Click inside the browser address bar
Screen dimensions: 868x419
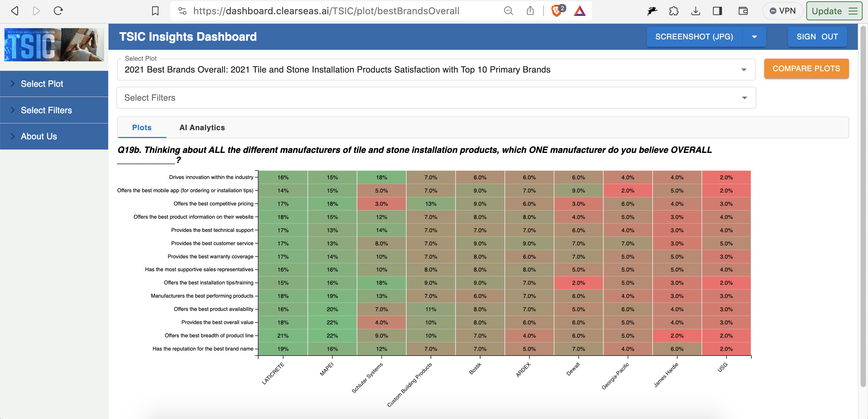pyautogui.click(x=325, y=11)
